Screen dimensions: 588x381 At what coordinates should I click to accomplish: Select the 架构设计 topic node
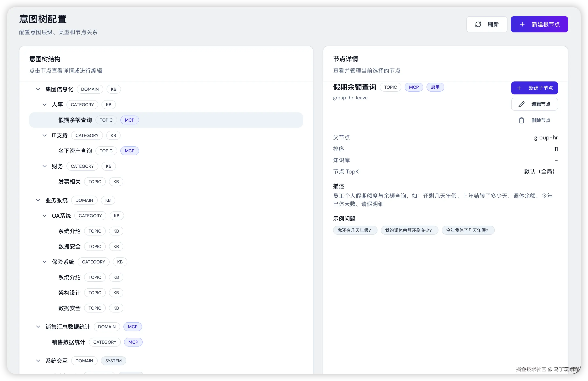(x=69, y=293)
